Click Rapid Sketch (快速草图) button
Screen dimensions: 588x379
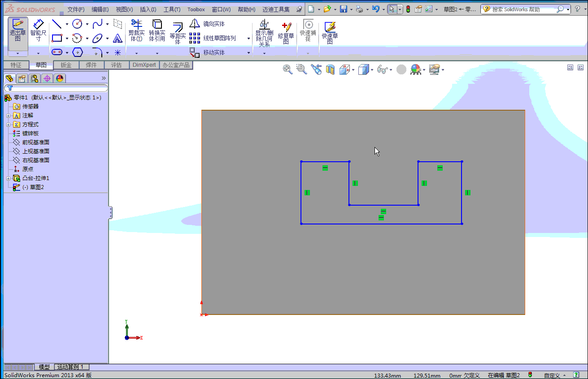[330, 32]
